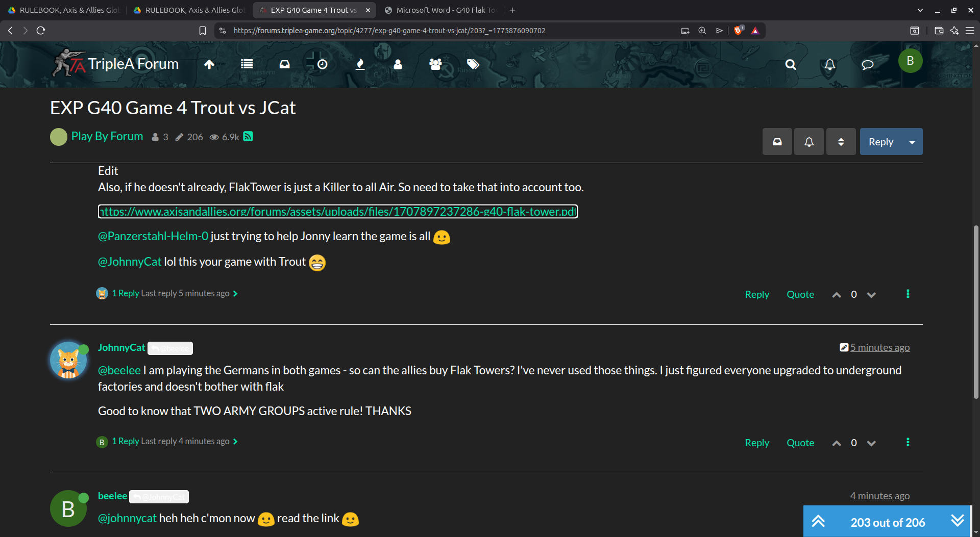Open the topic sort order selector
Viewport: 980px width, 537px height.
click(x=841, y=141)
